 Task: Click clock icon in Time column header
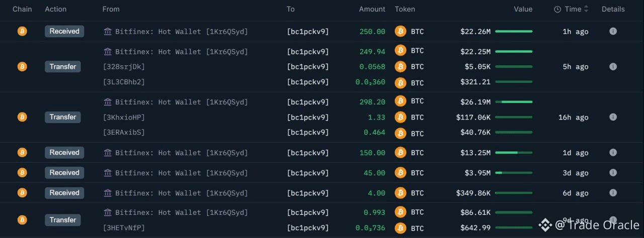[x=557, y=9]
